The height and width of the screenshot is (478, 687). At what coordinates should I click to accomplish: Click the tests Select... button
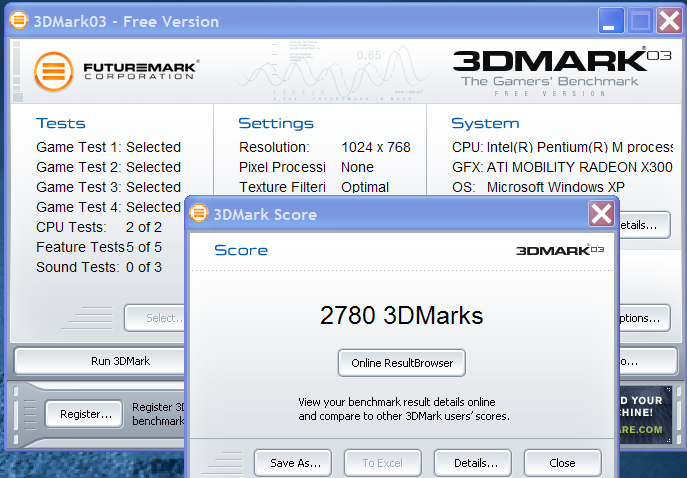155,318
